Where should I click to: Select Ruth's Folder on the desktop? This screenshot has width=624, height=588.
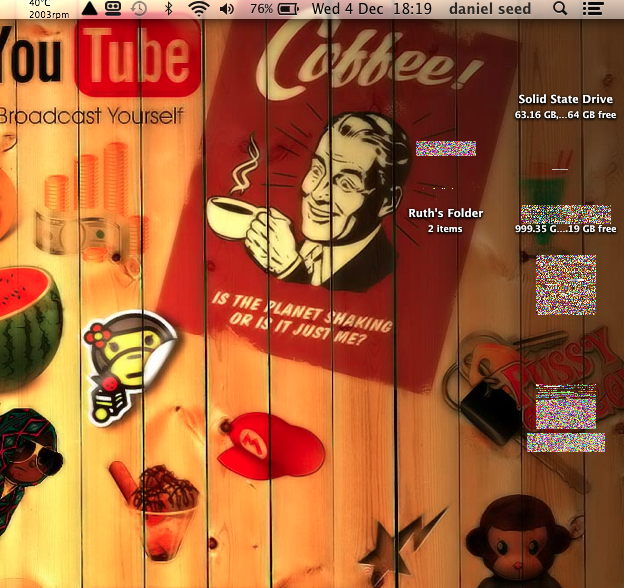446,213
